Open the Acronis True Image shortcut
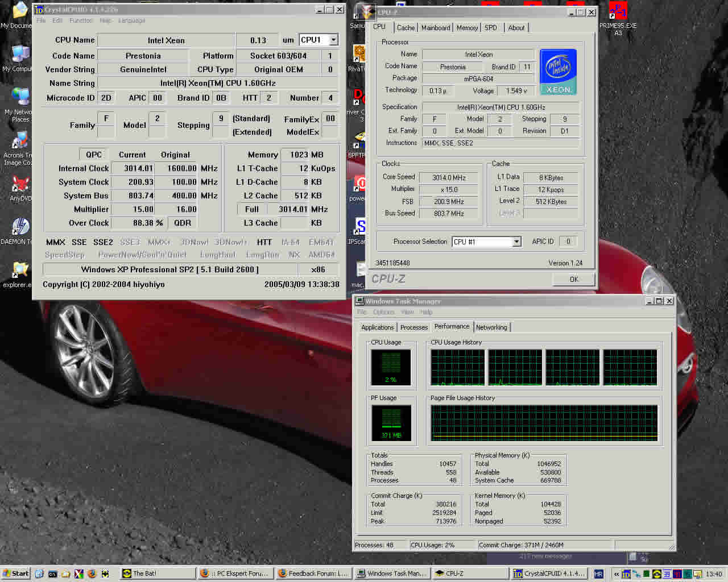 pos(20,141)
